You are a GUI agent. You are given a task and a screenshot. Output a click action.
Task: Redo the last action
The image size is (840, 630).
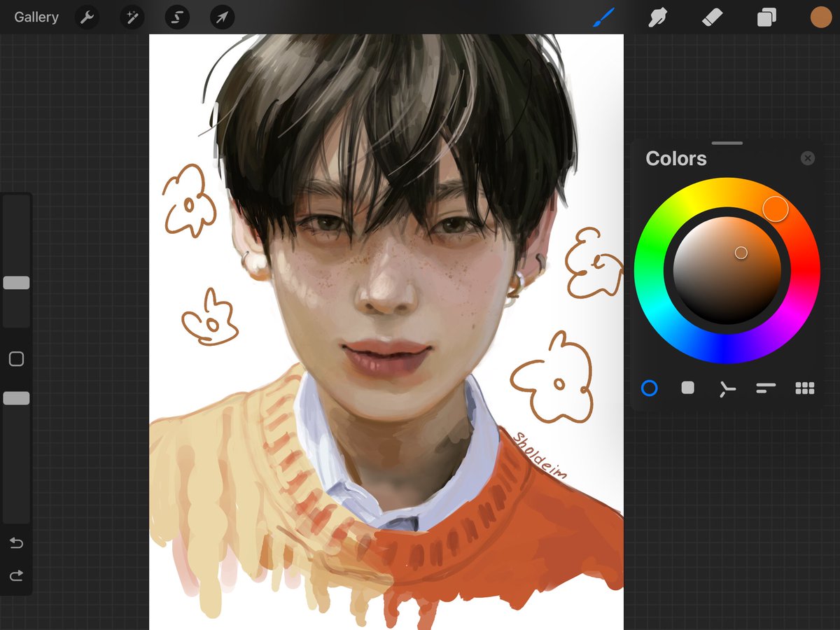click(16, 575)
